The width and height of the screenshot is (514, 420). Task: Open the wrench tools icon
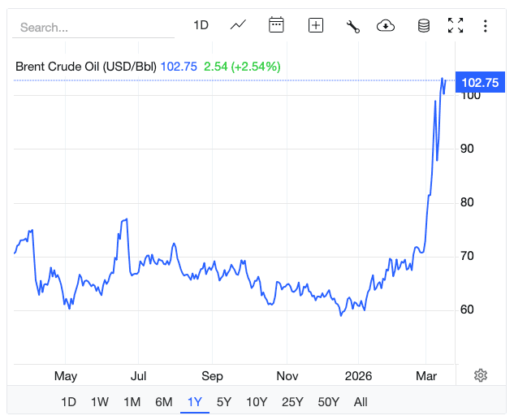352,26
